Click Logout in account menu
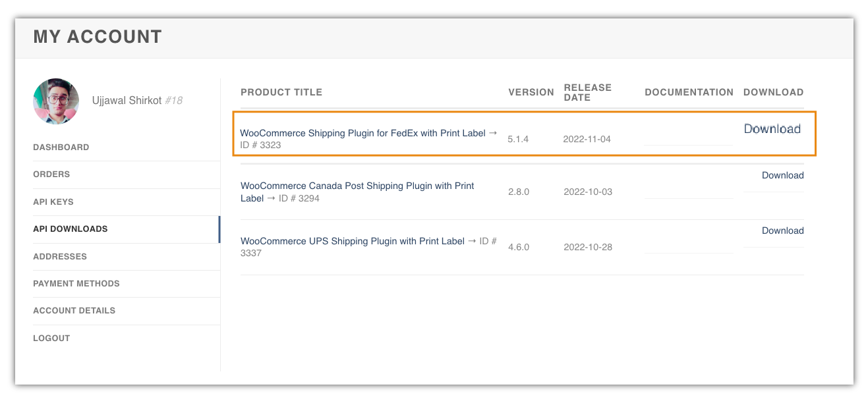The width and height of the screenshot is (868, 403). [51, 338]
